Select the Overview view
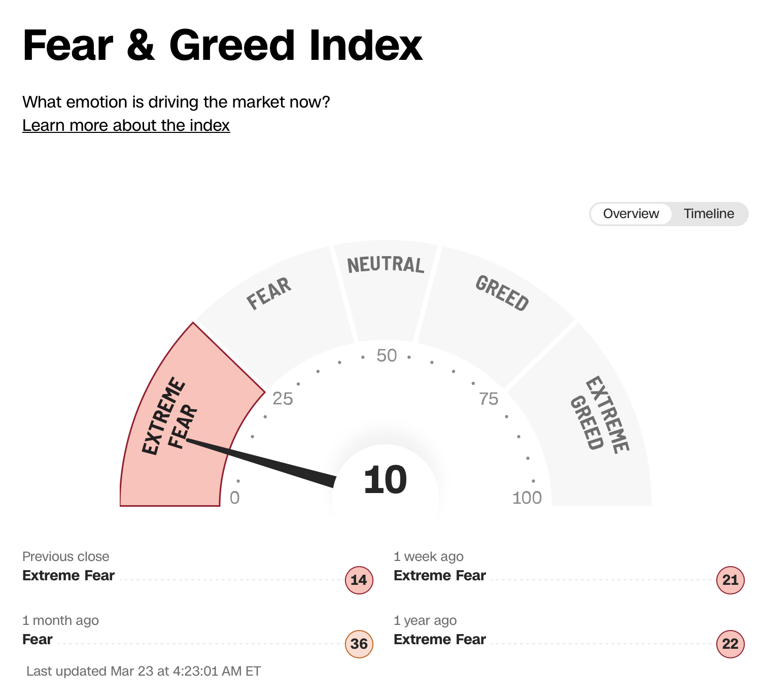Viewport: 763px width, 700px height. [631, 214]
